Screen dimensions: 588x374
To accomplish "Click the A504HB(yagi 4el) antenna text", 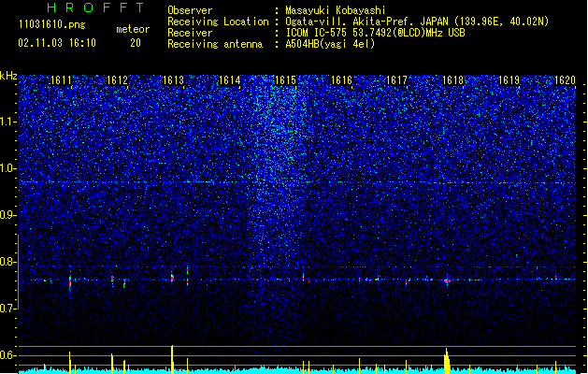I will (330, 44).
